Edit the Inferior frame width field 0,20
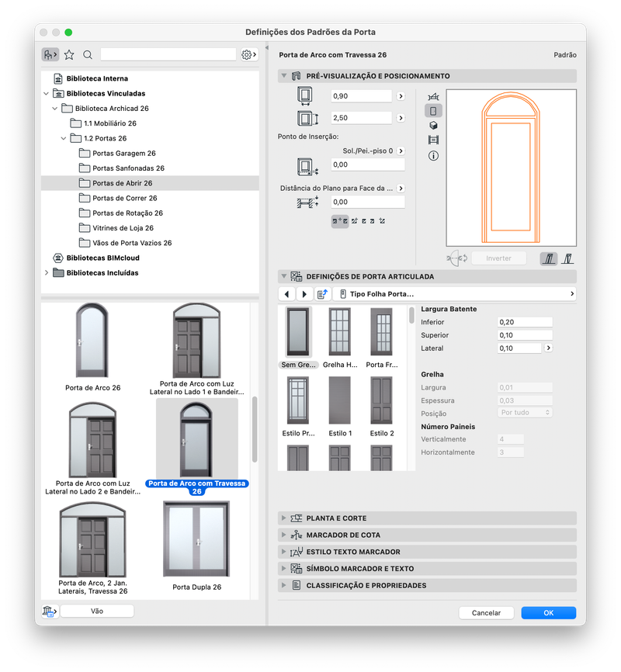 [525, 322]
